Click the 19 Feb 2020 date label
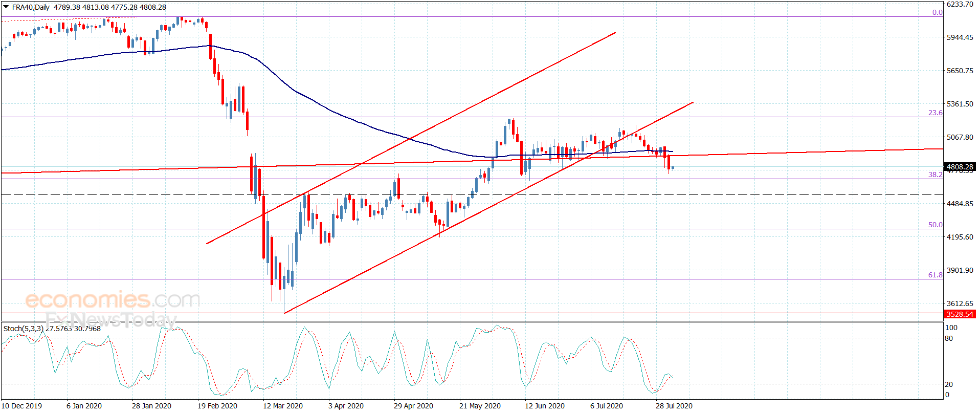 coord(217,406)
